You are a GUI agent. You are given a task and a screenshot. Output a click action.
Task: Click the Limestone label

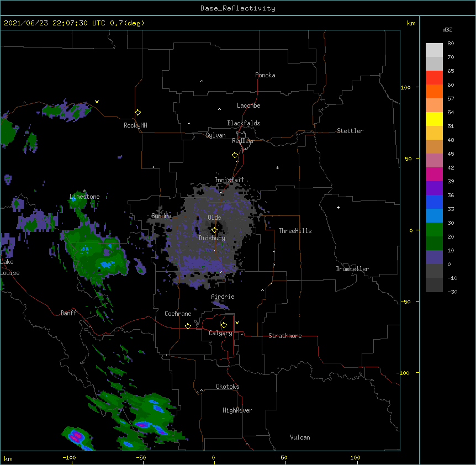click(84, 197)
